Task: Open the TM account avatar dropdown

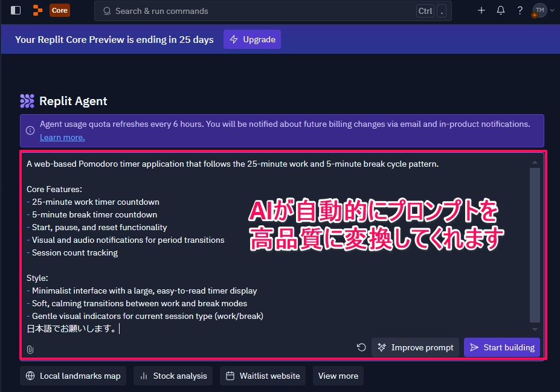Action: (x=542, y=10)
